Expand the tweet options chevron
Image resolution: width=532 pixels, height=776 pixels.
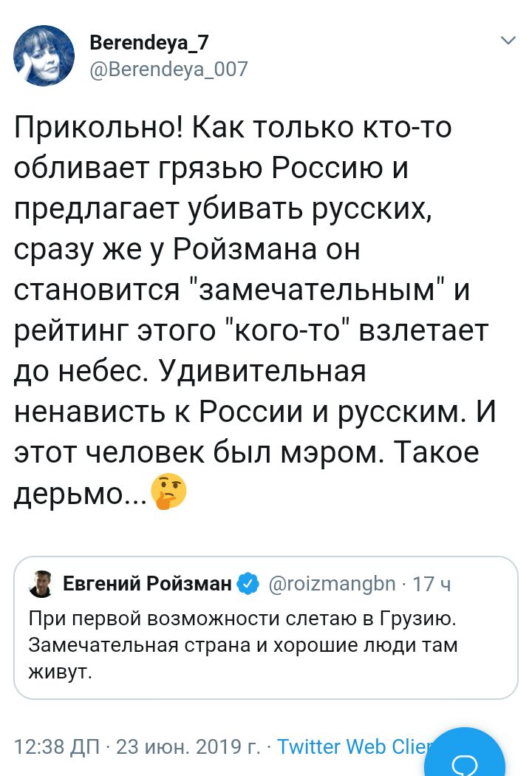click(x=508, y=41)
